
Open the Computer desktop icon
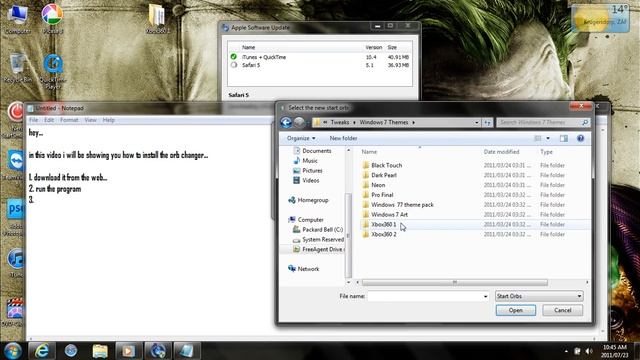pos(18,18)
